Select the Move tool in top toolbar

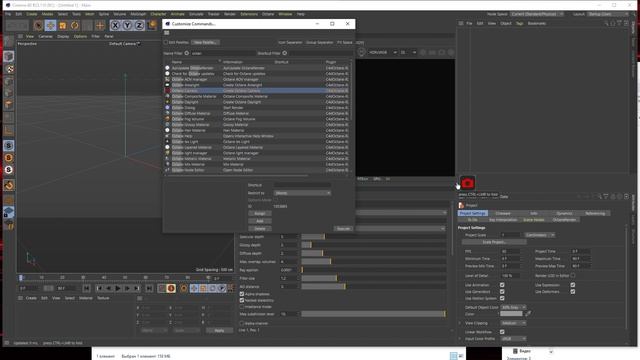[x=51, y=26]
